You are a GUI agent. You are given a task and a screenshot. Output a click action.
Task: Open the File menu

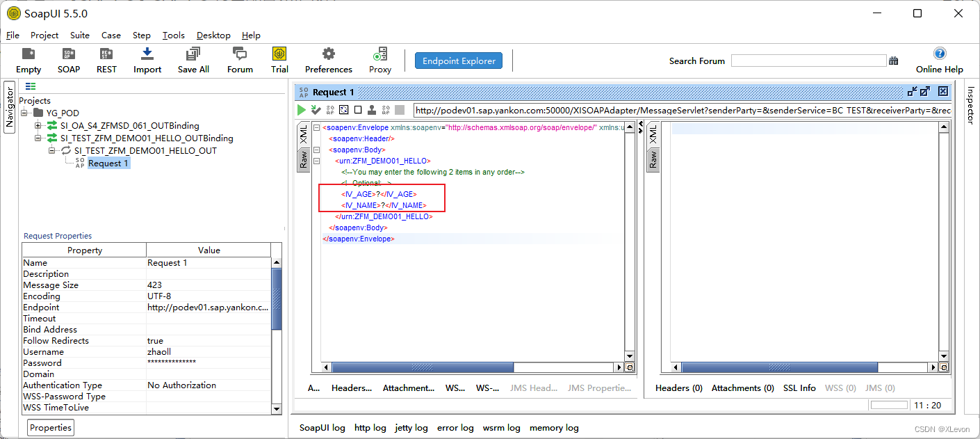tap(13, 35)
